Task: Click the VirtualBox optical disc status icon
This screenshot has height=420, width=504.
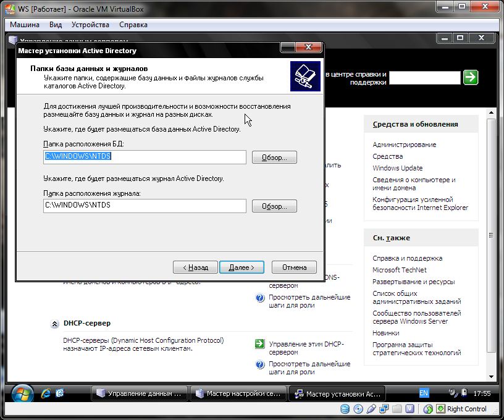Action: [x=358, y=409]
